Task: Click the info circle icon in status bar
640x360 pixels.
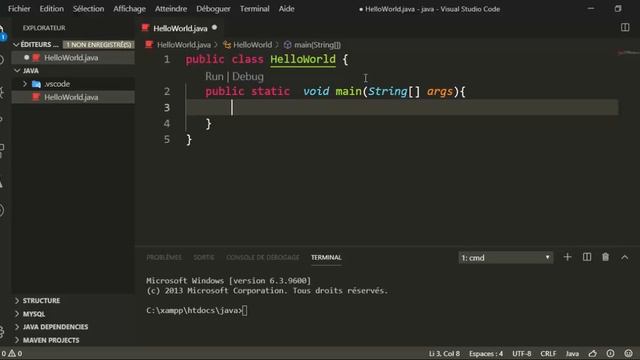Action: click(610, 353)
